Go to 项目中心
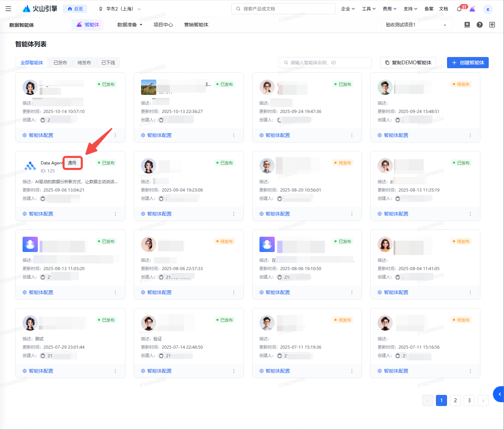The height and width of the screenshot is (430, 504). [163, 25]
